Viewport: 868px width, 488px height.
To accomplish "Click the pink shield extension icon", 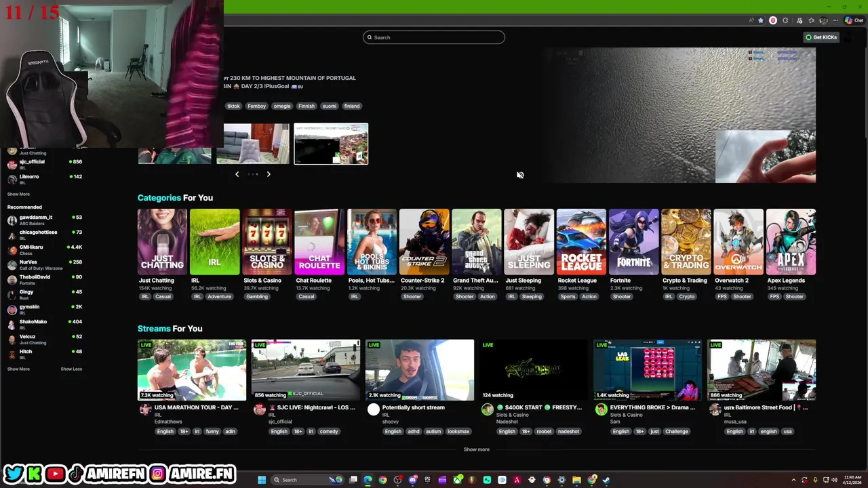I will tap(772, 20).
